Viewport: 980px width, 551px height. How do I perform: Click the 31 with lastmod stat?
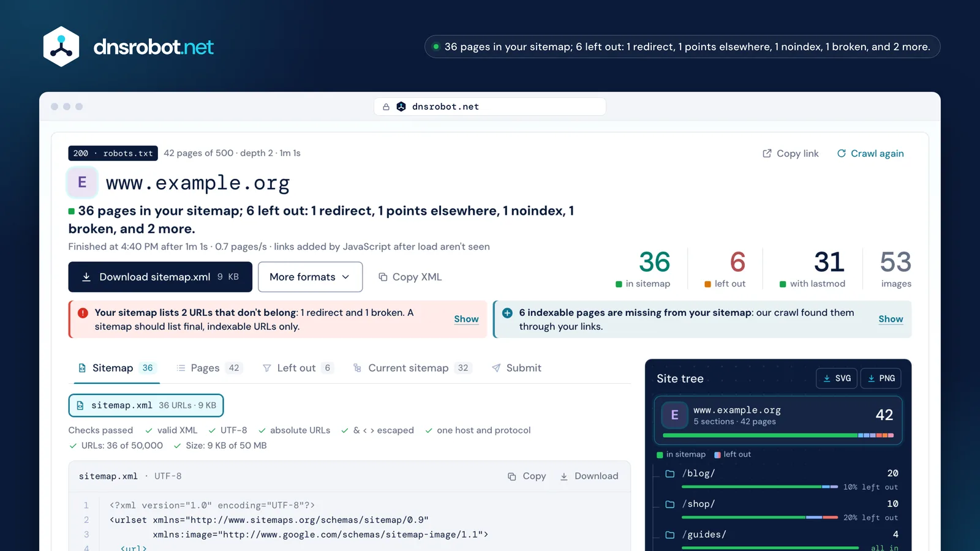click(x=813, y=269)
